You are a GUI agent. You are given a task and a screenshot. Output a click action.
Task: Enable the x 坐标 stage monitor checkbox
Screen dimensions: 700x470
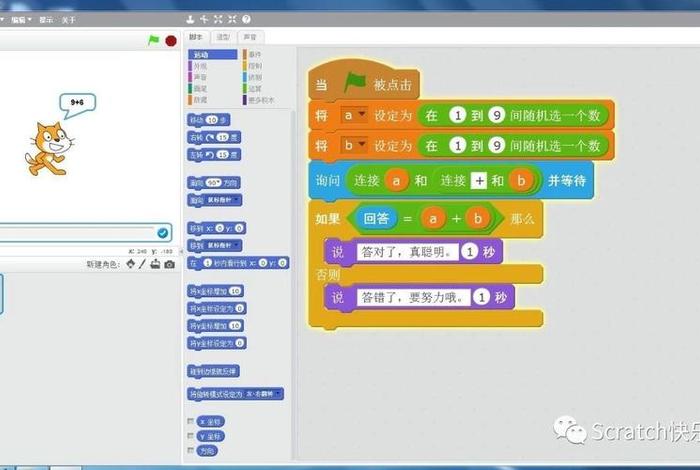191,421
